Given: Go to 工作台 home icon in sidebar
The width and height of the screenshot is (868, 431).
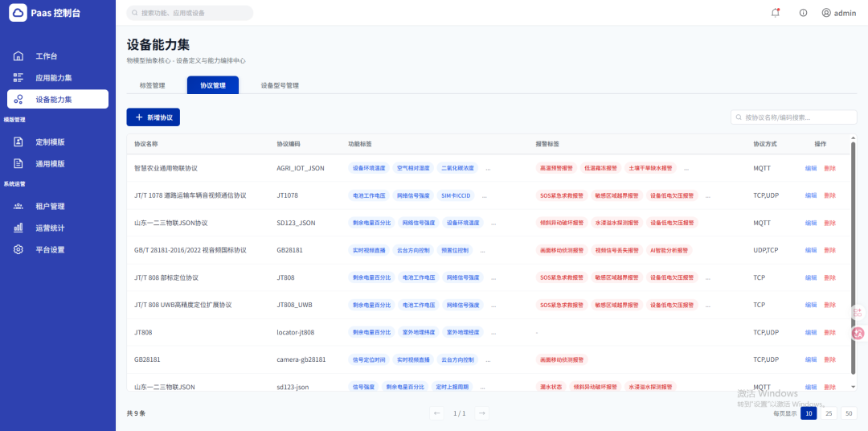Looking at the screenshot, I should coord(18,56).
